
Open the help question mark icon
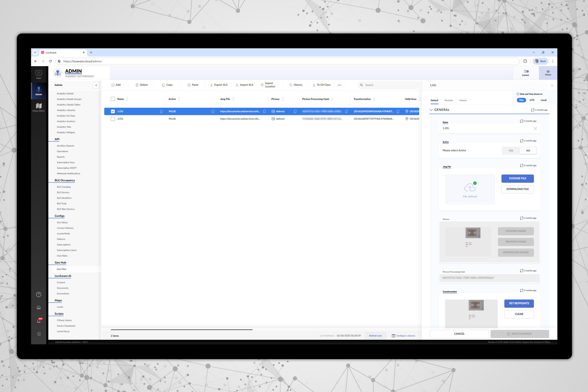(x=39, y=294)
